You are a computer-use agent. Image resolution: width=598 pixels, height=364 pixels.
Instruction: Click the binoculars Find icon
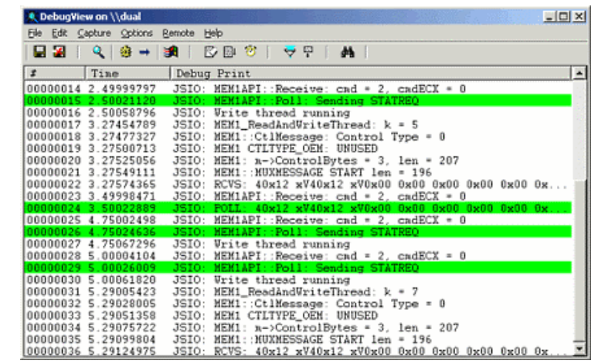[347, 52]
